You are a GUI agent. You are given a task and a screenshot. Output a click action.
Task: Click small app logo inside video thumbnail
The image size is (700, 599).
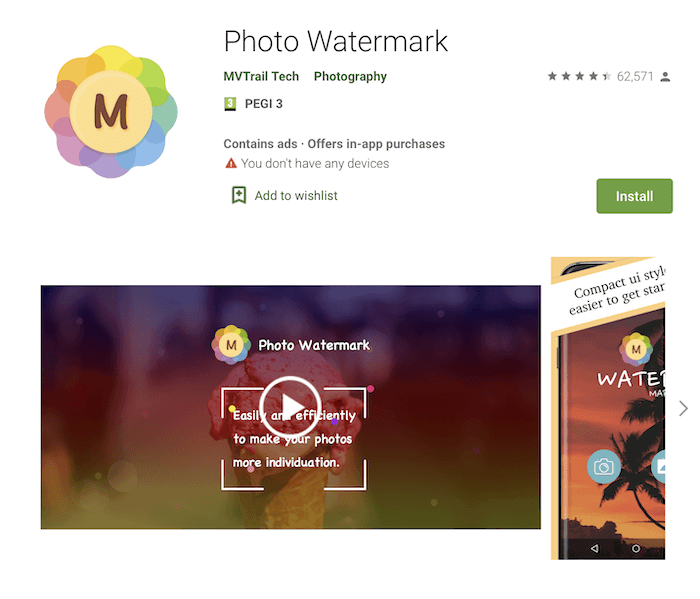click(x=231, y=345)
